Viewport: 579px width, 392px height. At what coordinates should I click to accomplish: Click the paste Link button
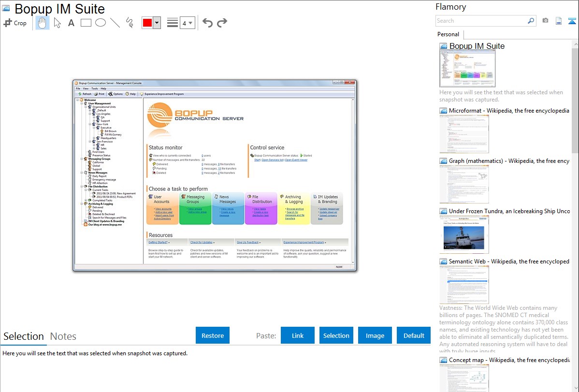click(x=298, y=335)
